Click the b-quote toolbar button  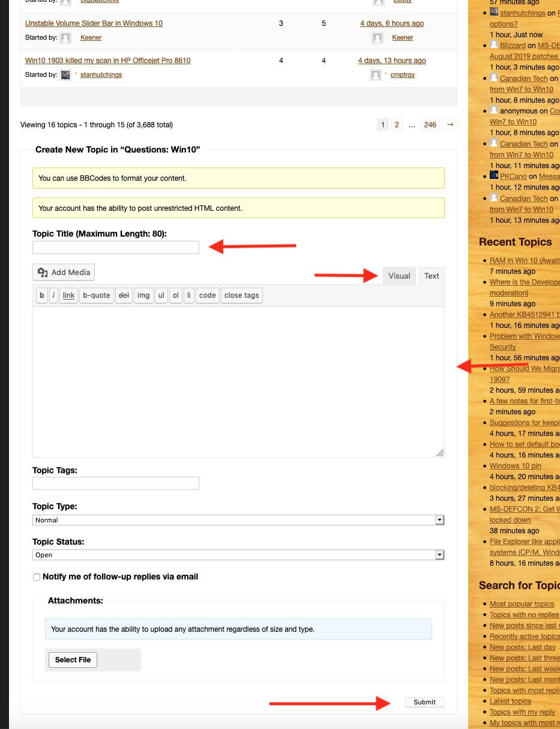click(x=97, y=295)
